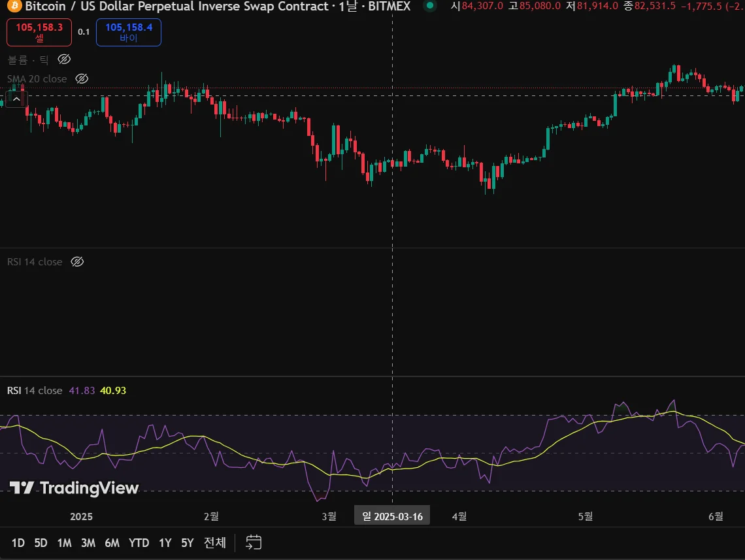
Task: Click the TradingView logo
Action: (x=74, y=488)
